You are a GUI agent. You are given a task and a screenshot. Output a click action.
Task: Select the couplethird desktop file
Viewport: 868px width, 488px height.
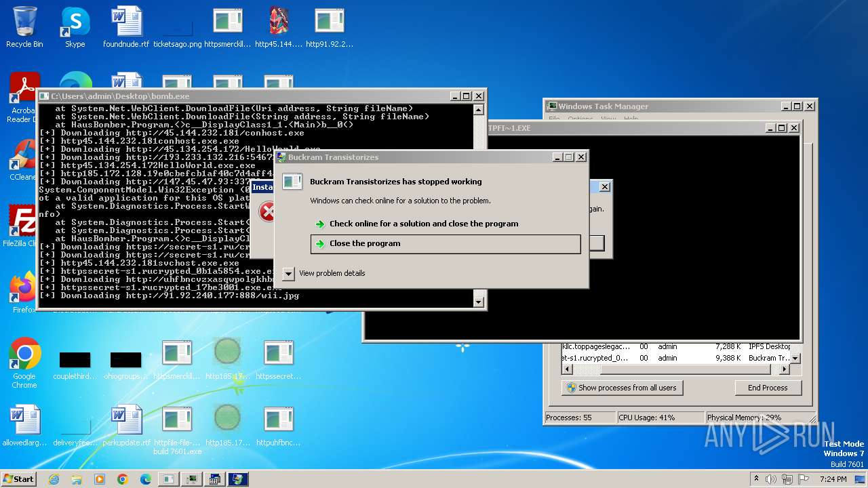tap(75, 366)
